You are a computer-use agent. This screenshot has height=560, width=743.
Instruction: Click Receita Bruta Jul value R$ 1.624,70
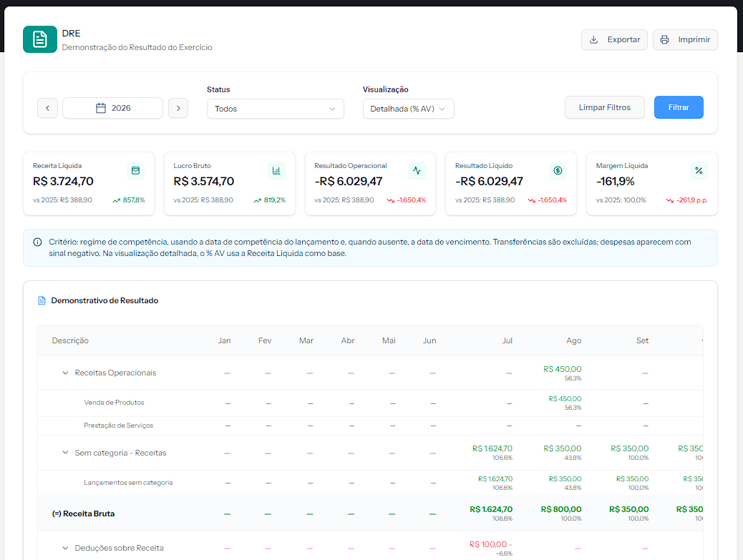click(x=491, y=509)
